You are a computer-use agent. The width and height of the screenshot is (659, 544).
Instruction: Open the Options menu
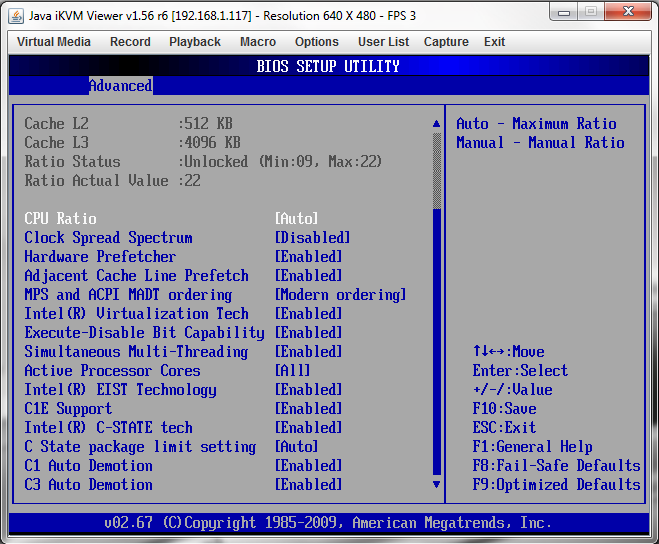(x=316, y=42)
